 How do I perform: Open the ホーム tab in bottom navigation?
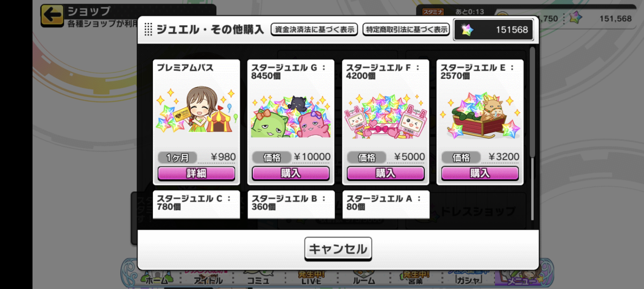(x=157, y=279)
